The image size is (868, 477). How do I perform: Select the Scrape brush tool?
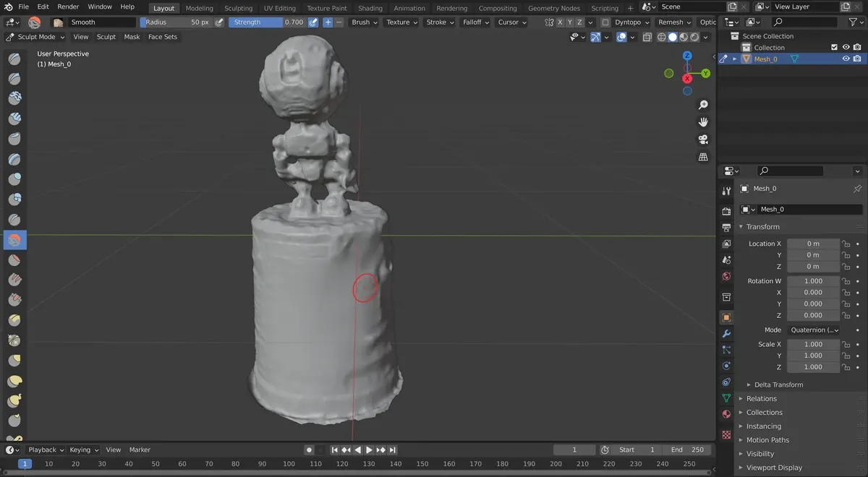14,300
